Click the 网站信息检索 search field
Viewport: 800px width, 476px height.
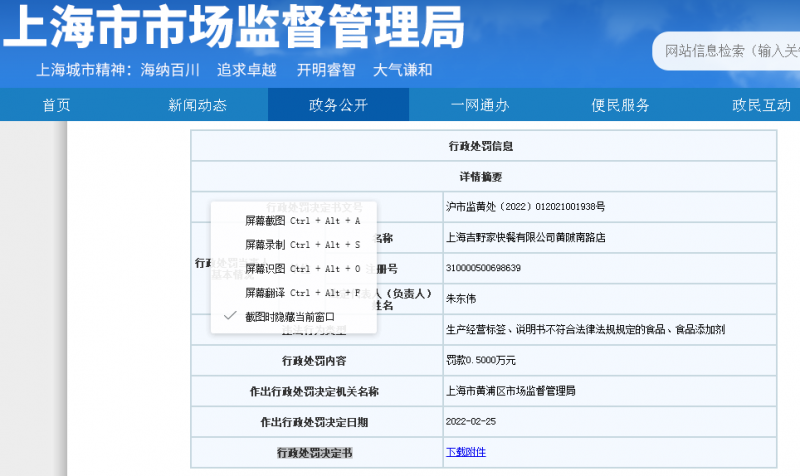click(x=727, y=51)
